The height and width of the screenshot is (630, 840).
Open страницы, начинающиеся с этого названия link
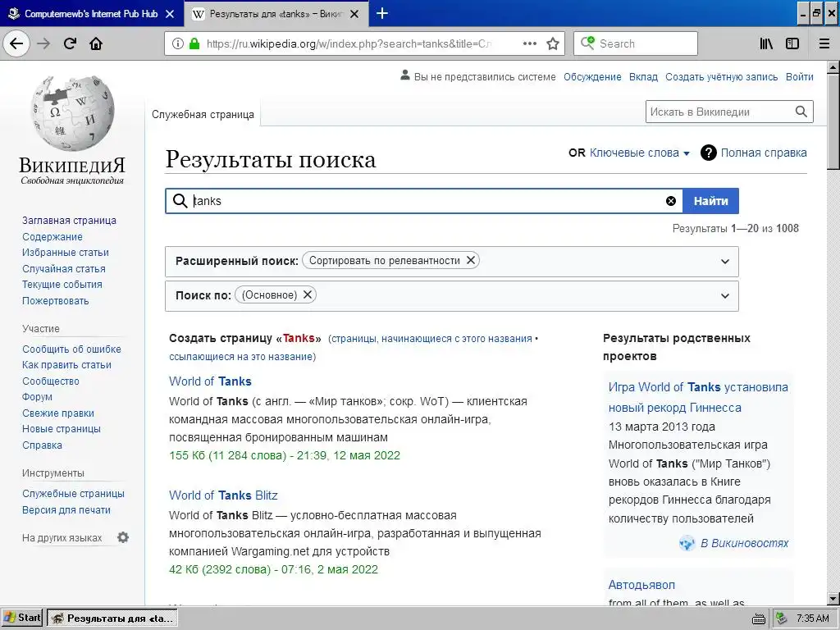431,339
